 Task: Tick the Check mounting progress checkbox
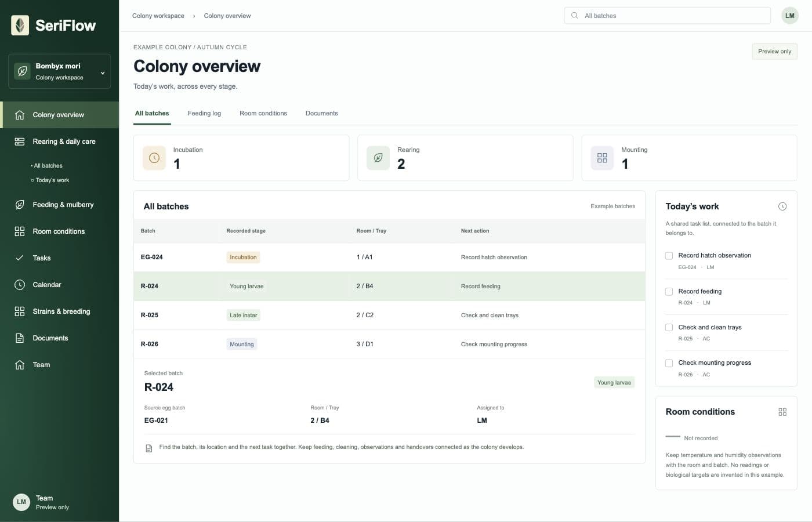coord(669,363)
